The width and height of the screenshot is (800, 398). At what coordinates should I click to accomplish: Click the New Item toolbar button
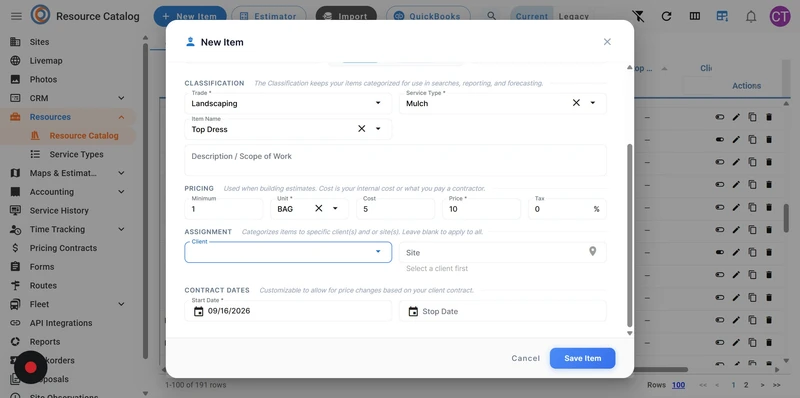click(190, 16)
